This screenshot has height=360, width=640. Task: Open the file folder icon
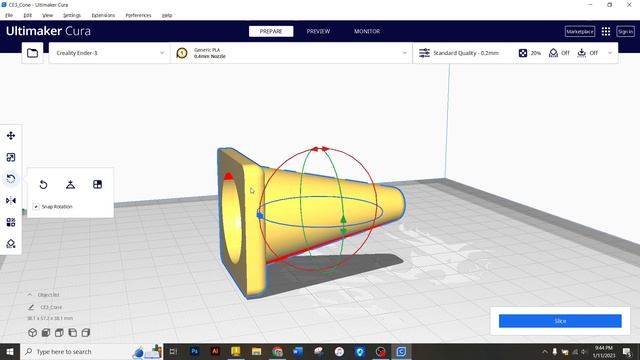33,53
